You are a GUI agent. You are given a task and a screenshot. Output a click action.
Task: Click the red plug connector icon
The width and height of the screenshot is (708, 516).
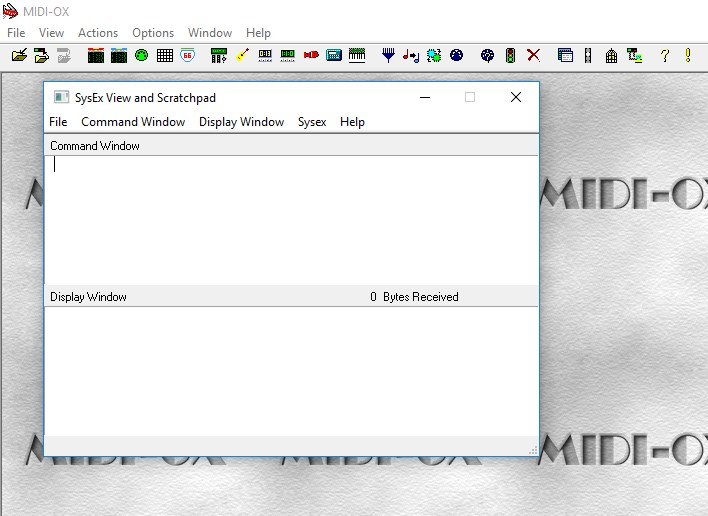311,55
